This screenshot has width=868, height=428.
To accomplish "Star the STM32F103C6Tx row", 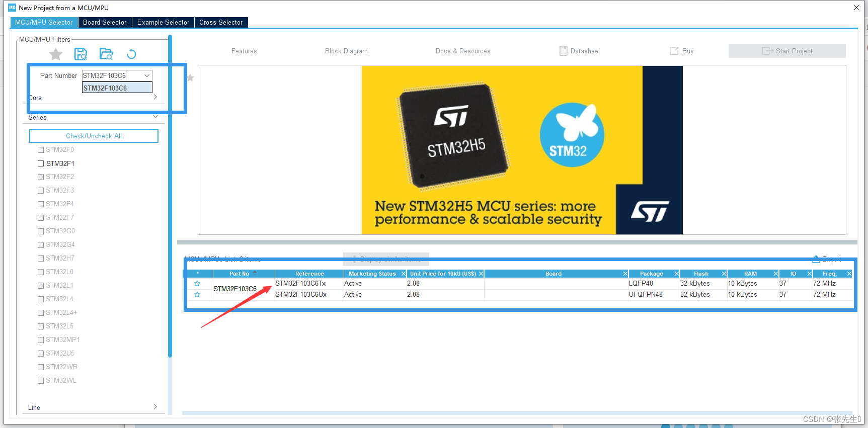I will click(x=197, y=284).
